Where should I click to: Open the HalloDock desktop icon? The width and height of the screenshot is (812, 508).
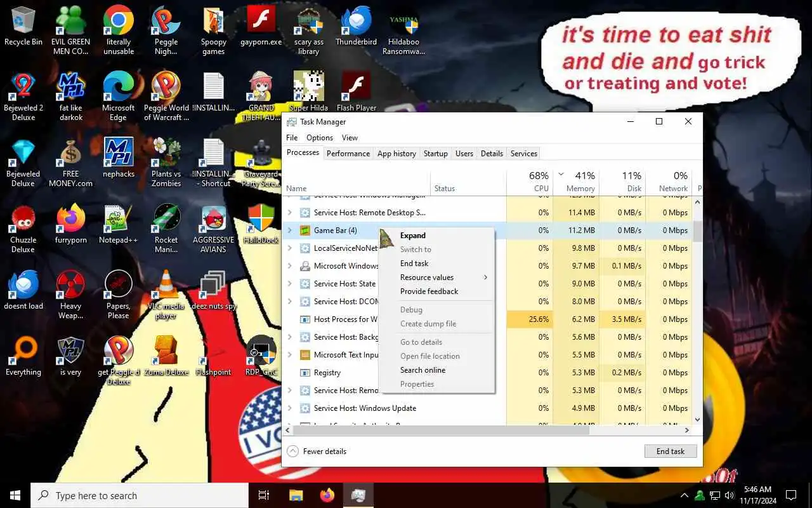[x=261, y=224]
